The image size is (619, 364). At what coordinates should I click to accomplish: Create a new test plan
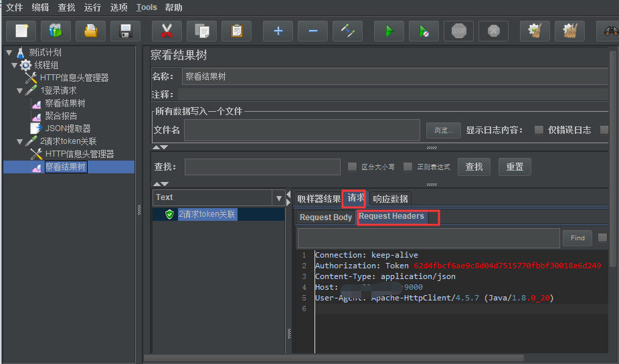tap(21, 31)
